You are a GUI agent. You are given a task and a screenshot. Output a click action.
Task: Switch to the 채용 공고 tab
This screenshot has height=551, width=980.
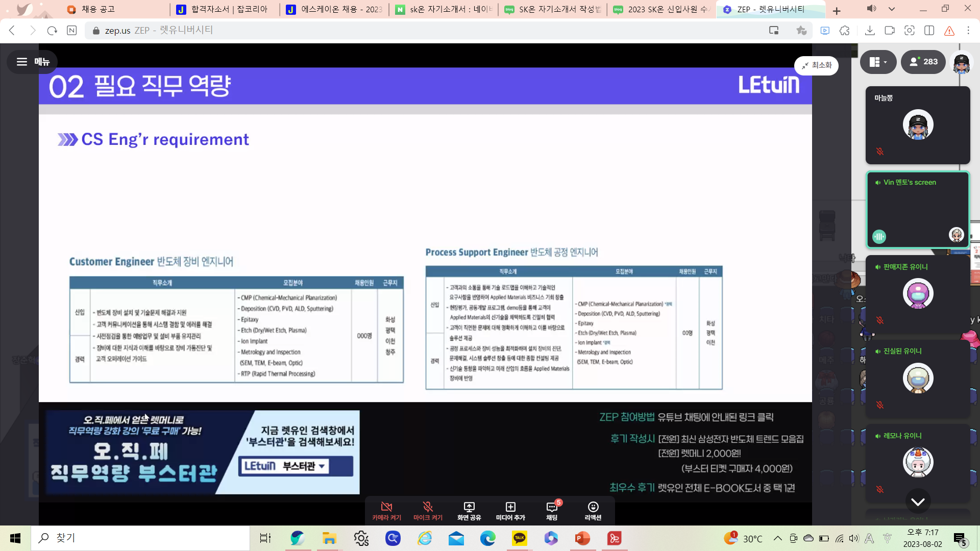(x=98, y=9)
